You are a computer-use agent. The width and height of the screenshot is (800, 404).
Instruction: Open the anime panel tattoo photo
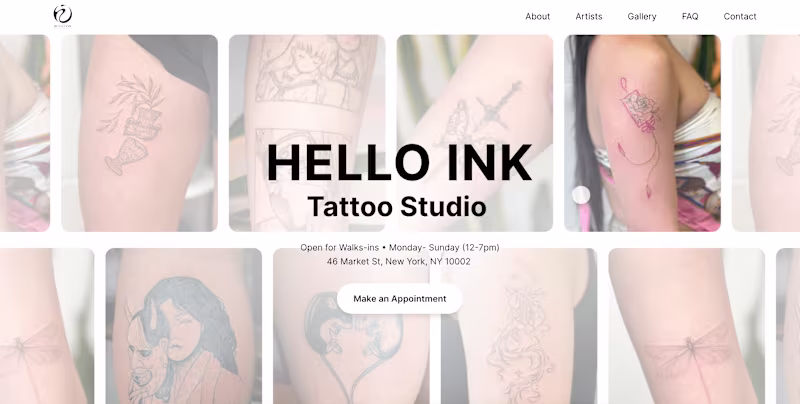307,133
